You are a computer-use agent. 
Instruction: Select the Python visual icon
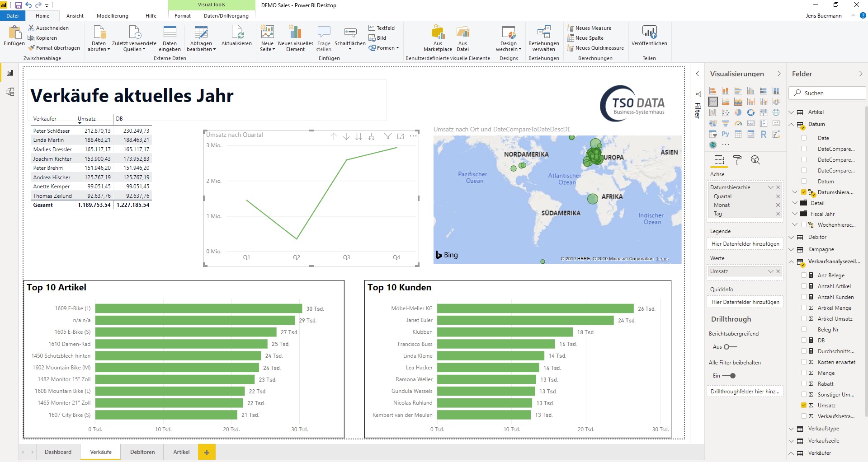[x=726, y=134]
